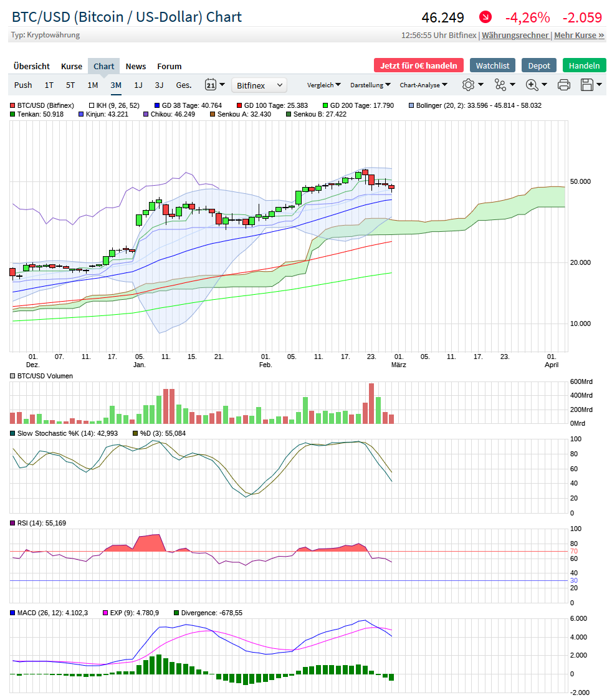Select the 1J timeframe
Screen dimensions: 612x700
pos(138,85)
